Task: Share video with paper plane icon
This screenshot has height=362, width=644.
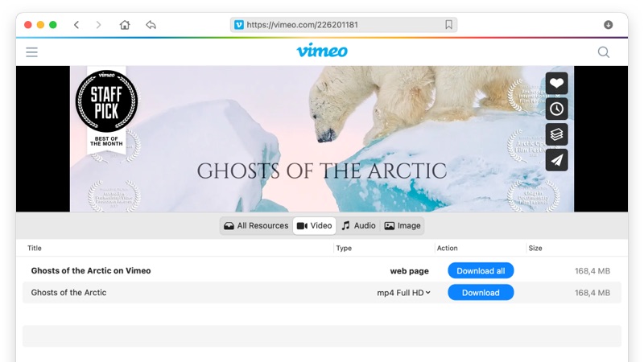Action: [556, 159]
